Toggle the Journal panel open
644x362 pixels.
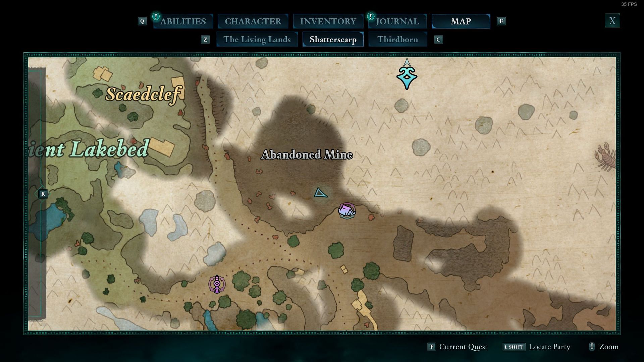pyautogui.click(x=397, y=21)
